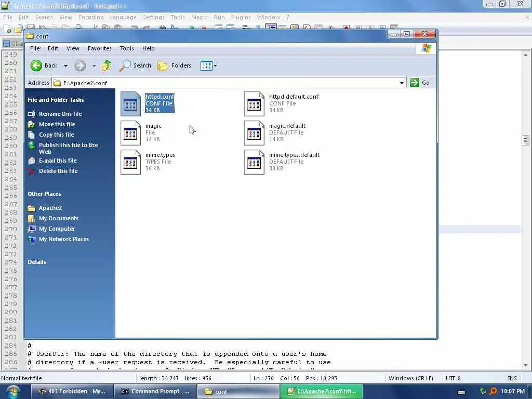Click Copy this file
Screen dimensions: 532x399
point(56,135)
